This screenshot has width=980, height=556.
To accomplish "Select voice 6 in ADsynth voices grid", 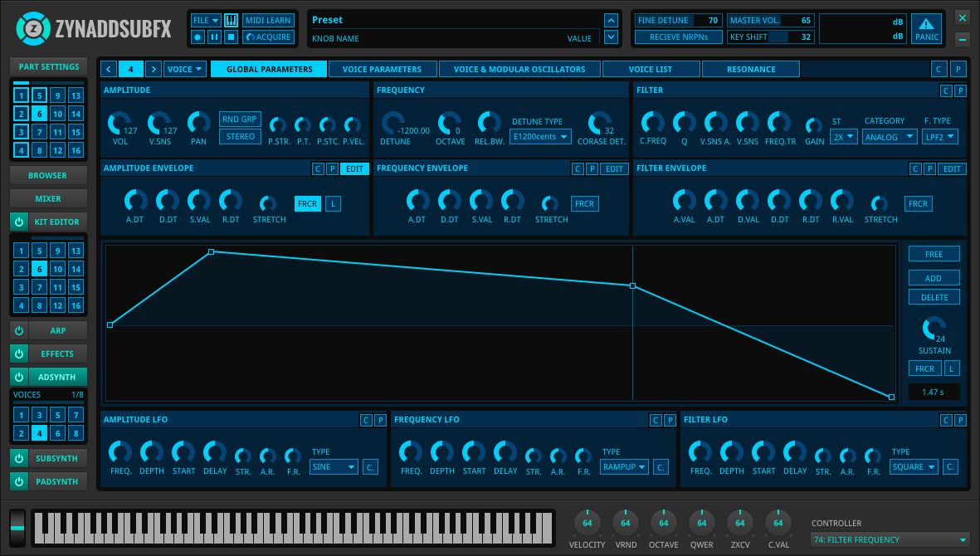I will (x=57, y=433).
